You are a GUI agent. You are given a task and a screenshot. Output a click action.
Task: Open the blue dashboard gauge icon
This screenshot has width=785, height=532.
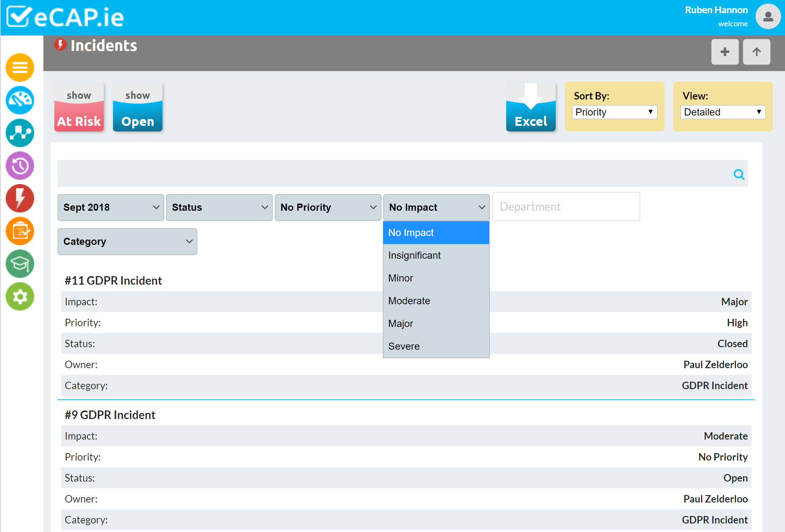click(x=20, y=100)
